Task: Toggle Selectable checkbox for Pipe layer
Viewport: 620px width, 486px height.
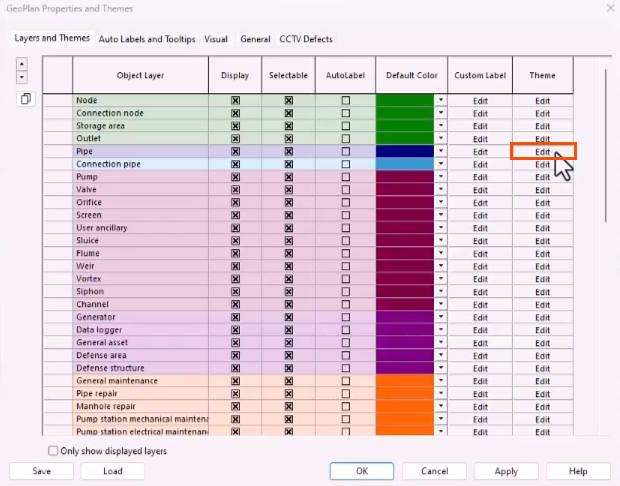Action: [x=289, y=151]
